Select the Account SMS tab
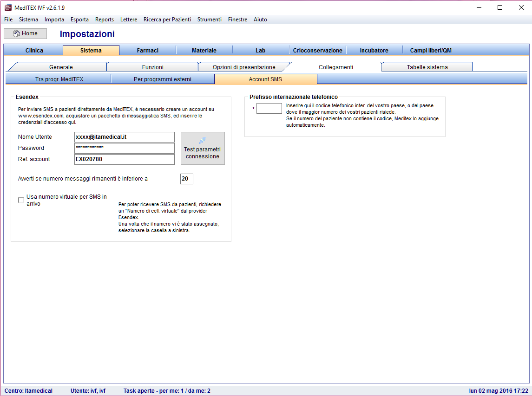The width and height of the screenshot is (532, 396). pyautogui.click(x=265, y=79)
